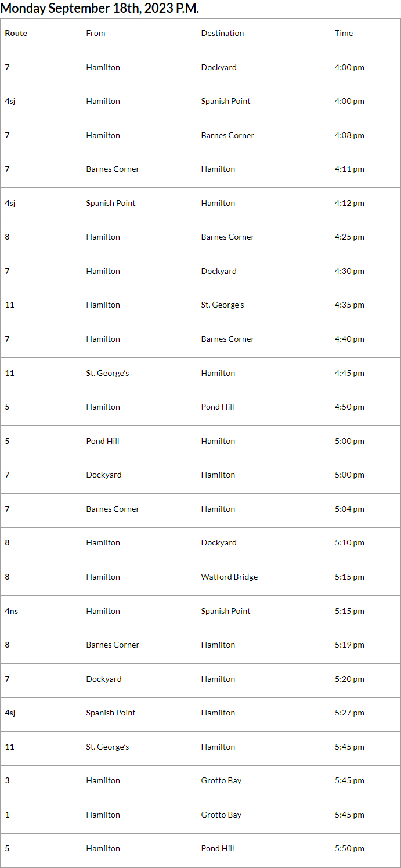Select the 5:50 pm time cell
The height and width of the screenshot is (868, 401).
(349, 848)
